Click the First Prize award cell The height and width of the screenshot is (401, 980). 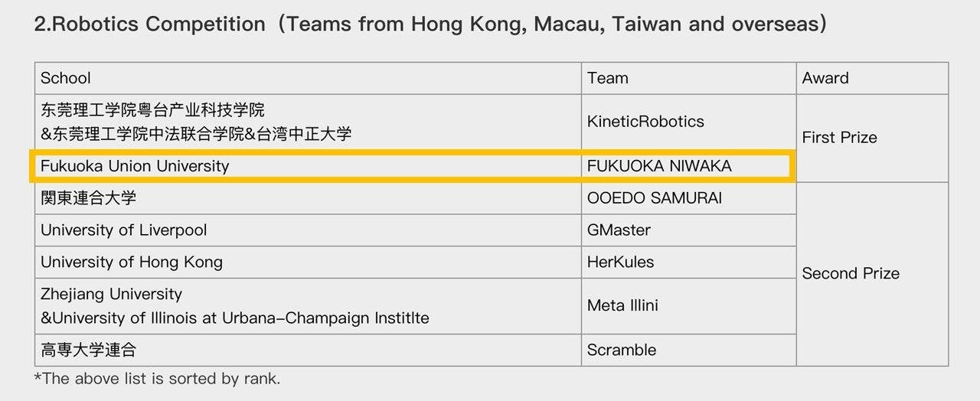[x=839, y=138]
